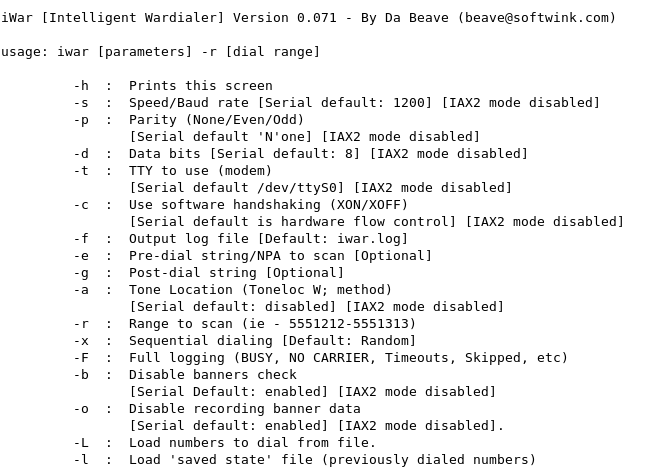The width and height of the screenshot is (666, 473).
Task: Click the iwar.log default filename
Action: [x=369, y=239]
